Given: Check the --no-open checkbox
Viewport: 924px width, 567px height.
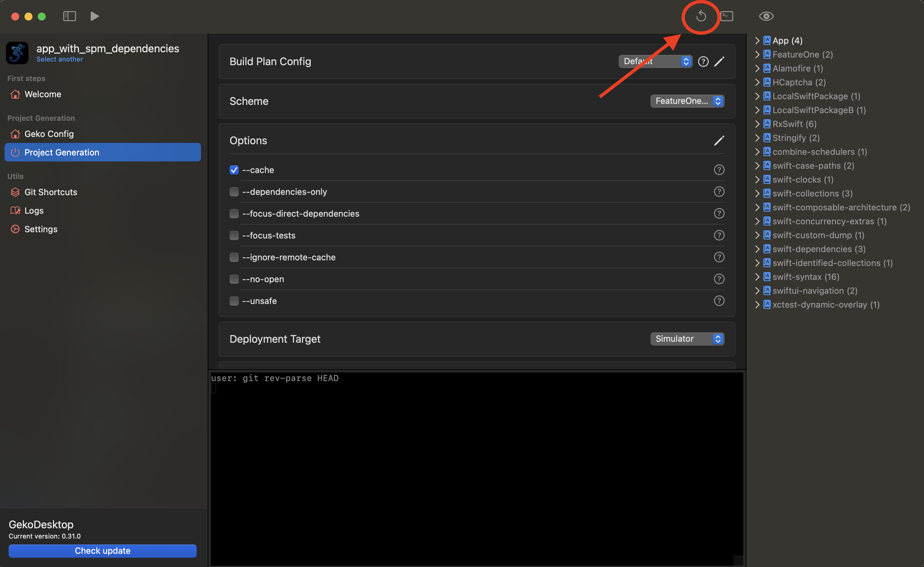Looking at the screenshot, I should tap(234, 279).
